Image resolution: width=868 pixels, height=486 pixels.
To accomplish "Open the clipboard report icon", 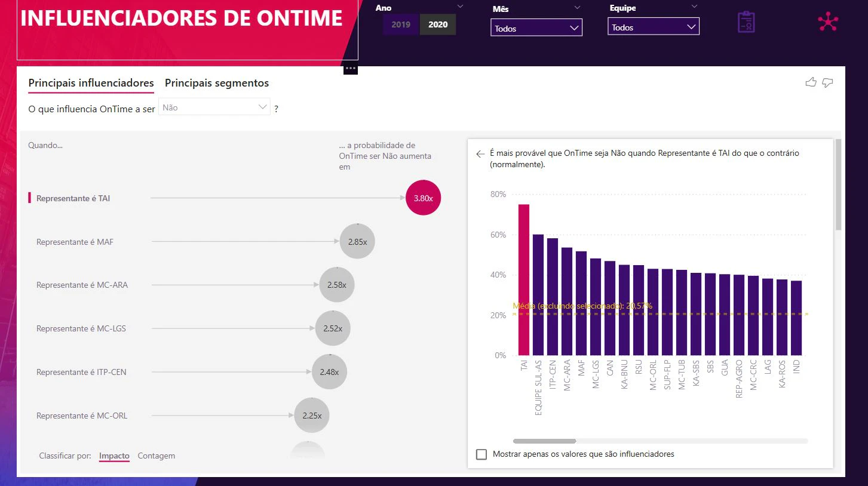I will (746, 21).
